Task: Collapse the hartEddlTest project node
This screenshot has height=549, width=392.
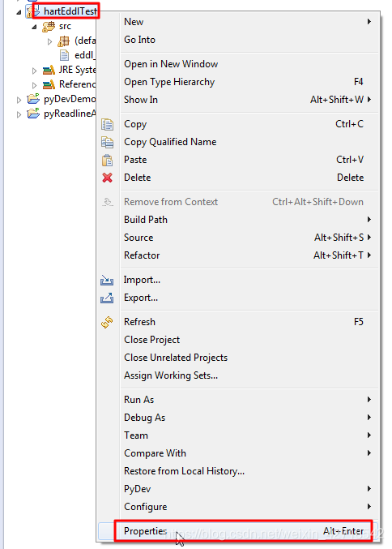Action: (19, 12)
